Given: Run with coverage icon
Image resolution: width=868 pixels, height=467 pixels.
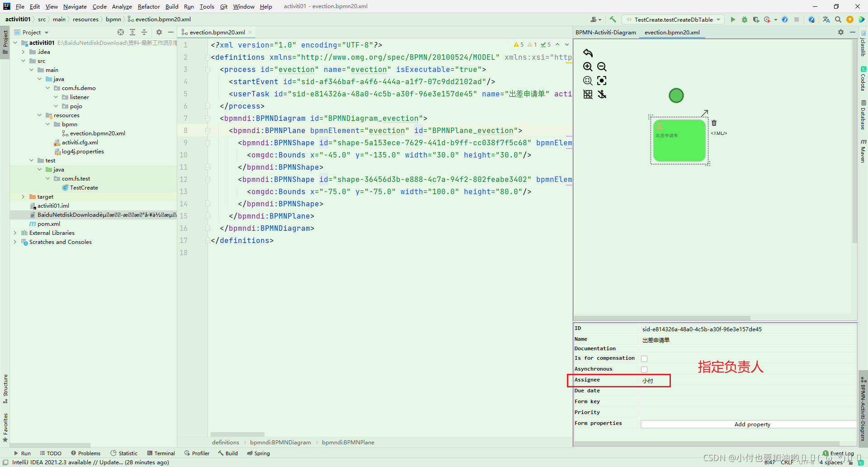Looking at the screenshot, I should (756, 19).
